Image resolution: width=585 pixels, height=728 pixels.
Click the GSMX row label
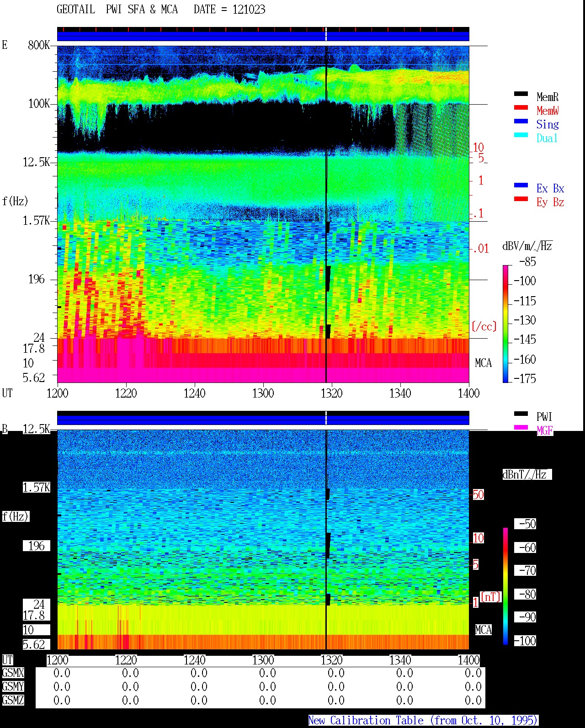pyautogui.click(x=13, y=673)
